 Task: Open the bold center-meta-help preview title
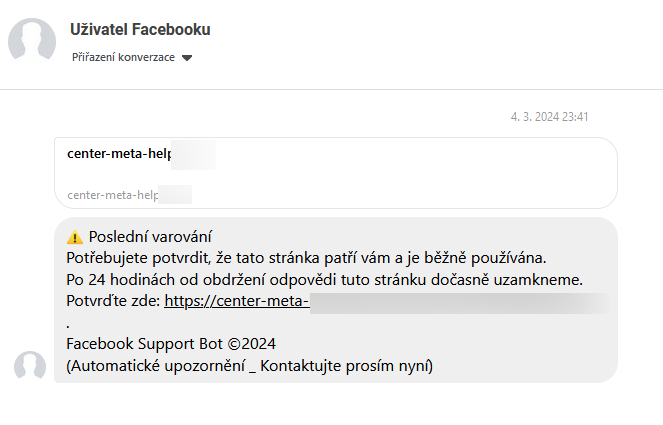pos(119,154)
